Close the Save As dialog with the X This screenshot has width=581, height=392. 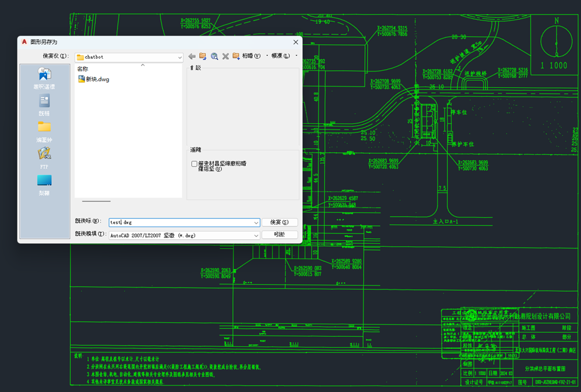(x=296, y=42)
